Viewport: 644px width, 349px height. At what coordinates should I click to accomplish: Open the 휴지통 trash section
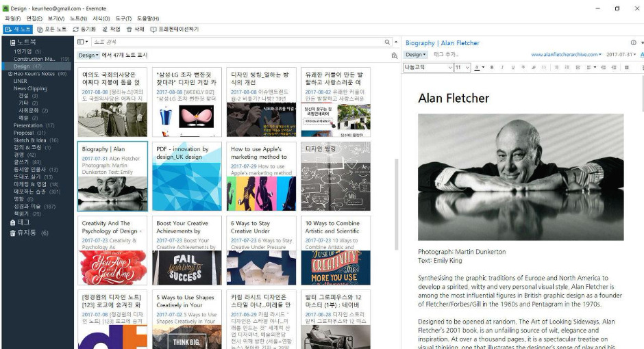click(x=29, y=233)
